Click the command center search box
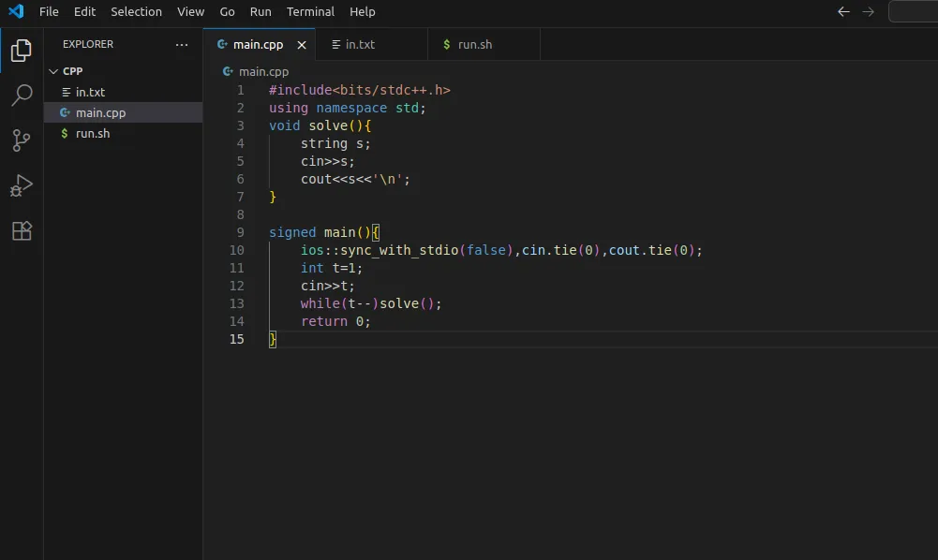 click(x=913, y=11)
